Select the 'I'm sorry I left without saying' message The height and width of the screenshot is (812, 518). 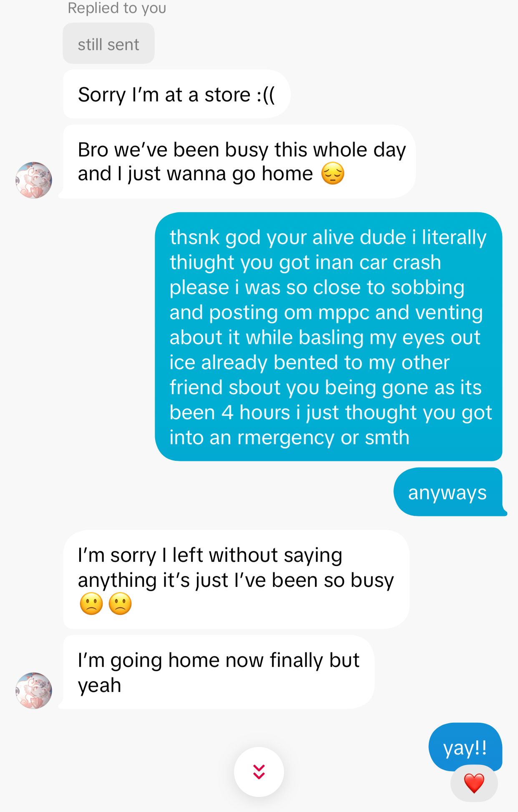[x=236, y=579]
